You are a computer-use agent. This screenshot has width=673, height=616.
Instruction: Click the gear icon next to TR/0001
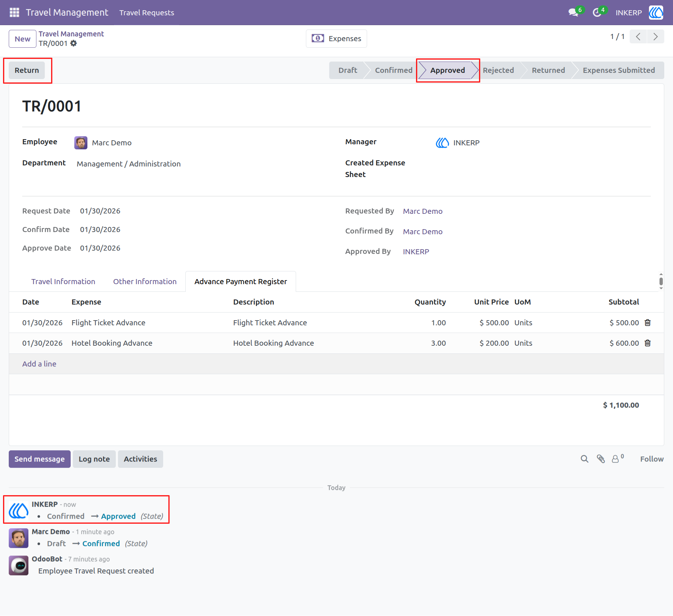74,43
